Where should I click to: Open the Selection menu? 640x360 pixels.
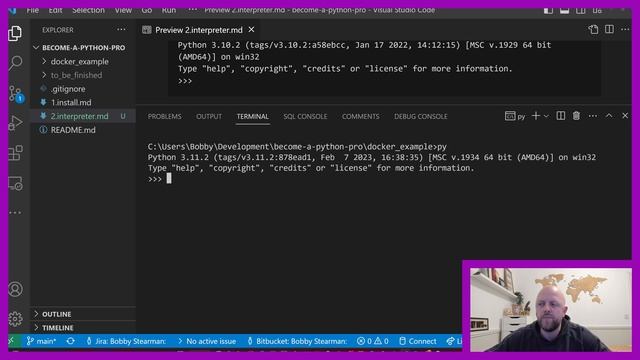click(x=88, y=10)
